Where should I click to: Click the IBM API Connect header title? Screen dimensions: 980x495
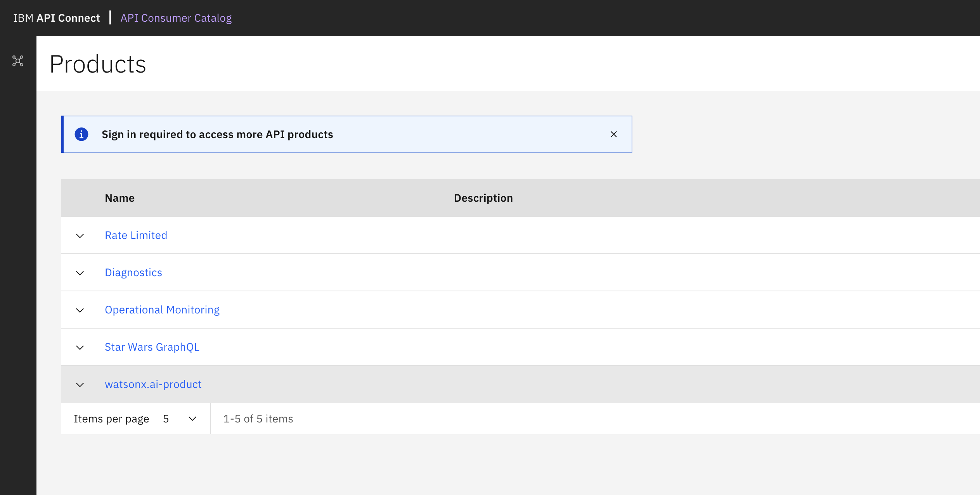(x=57, y=18)
